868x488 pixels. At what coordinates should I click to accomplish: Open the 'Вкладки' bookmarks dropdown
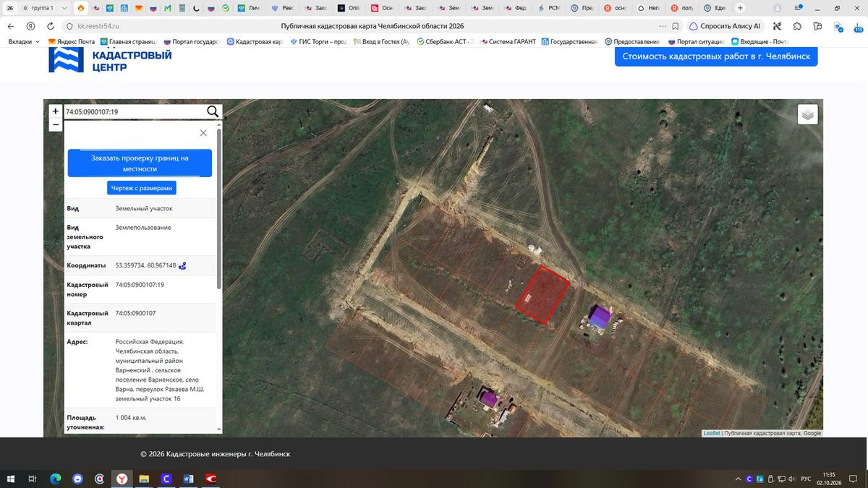coord(24,42)
